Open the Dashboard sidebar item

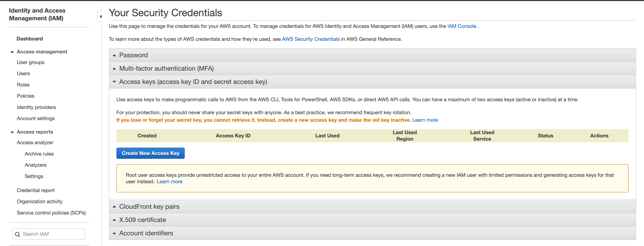pyautogui.click(x=29, y=39)
